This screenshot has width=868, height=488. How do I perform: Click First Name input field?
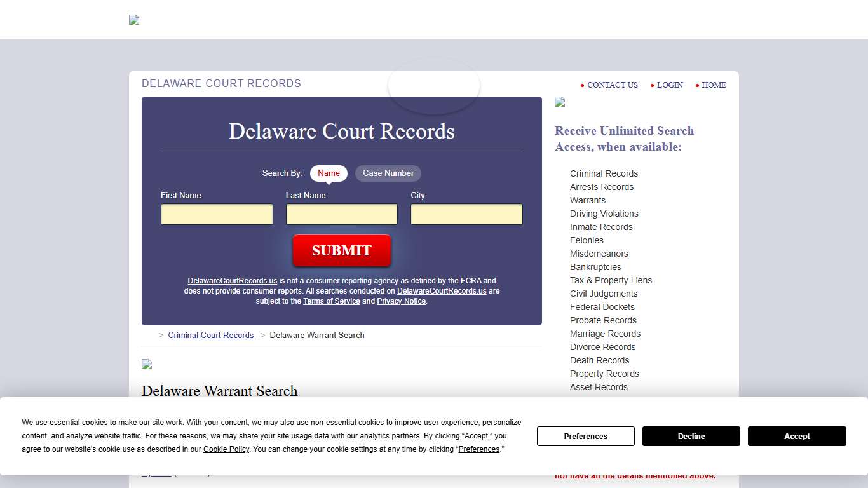(216, 214)
